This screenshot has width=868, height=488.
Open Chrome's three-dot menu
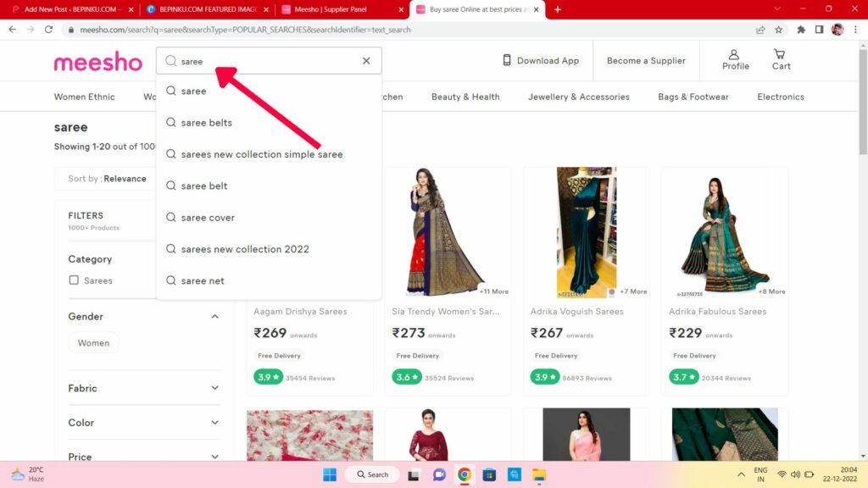point(855,30)
